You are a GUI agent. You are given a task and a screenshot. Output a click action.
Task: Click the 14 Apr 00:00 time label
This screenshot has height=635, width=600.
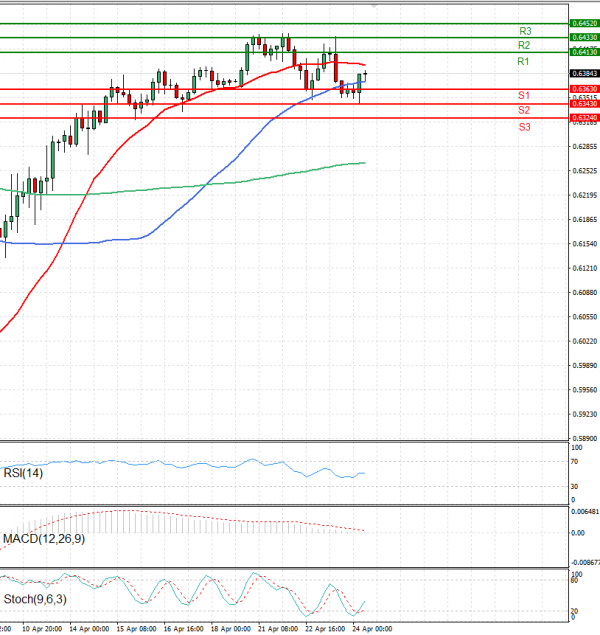click(89, 629)
